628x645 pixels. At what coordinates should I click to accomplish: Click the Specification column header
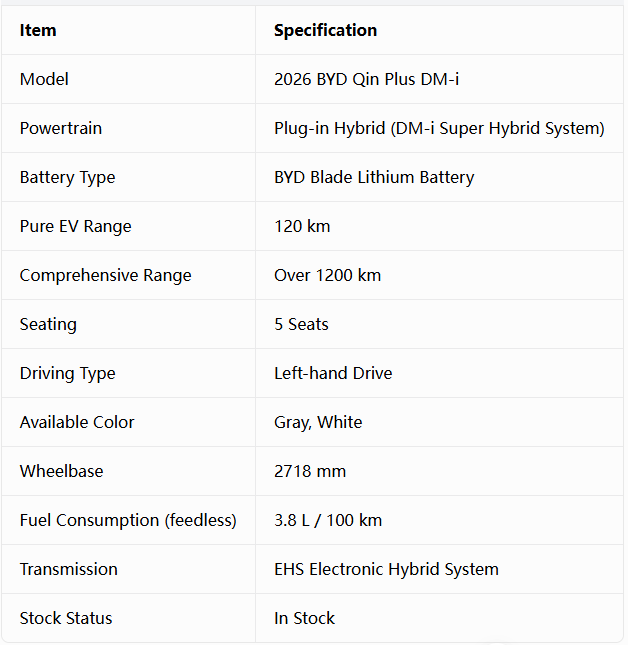click(325, 30)
